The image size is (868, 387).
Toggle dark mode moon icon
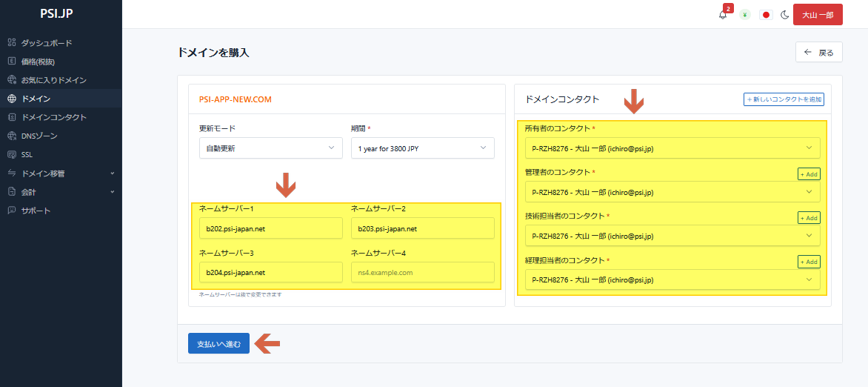[785, 15]
